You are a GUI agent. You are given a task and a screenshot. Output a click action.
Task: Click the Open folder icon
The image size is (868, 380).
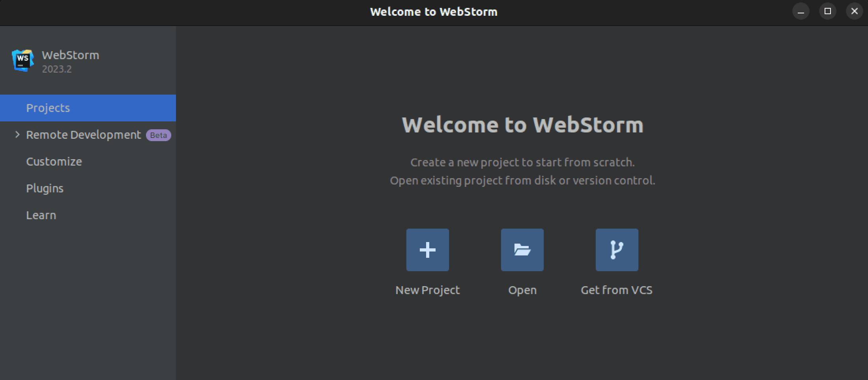tap(522, 250)
